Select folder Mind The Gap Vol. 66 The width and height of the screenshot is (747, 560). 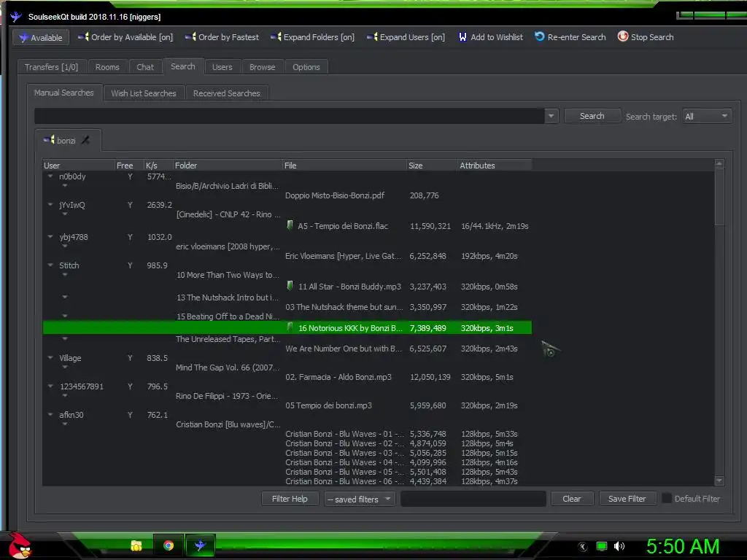pos(228,367)
